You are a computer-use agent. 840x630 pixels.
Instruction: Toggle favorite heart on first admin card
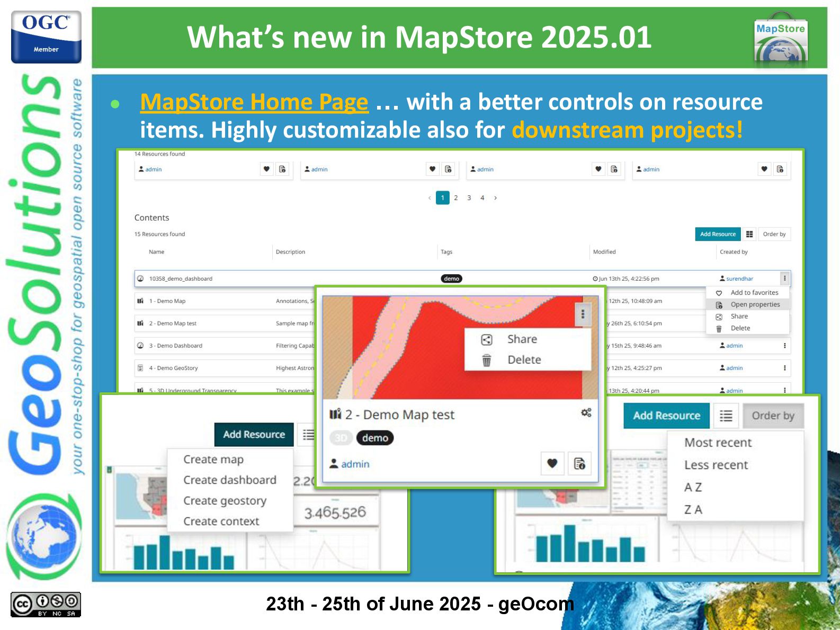tap(266, 169)
